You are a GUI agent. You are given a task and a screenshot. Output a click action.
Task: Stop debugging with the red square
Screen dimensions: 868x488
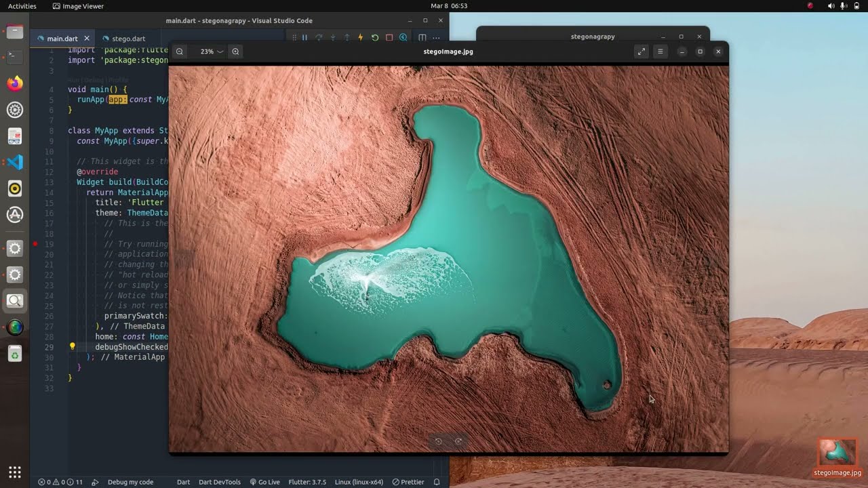[x=389, y=38]
